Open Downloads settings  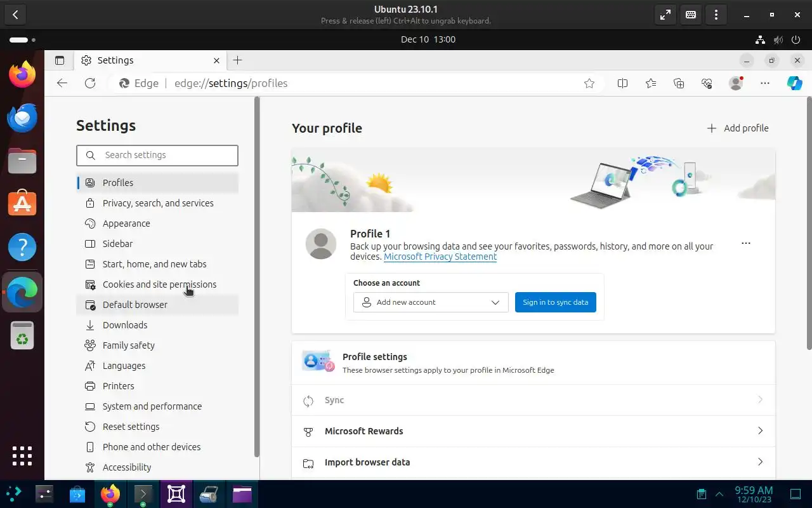[157, 325]
